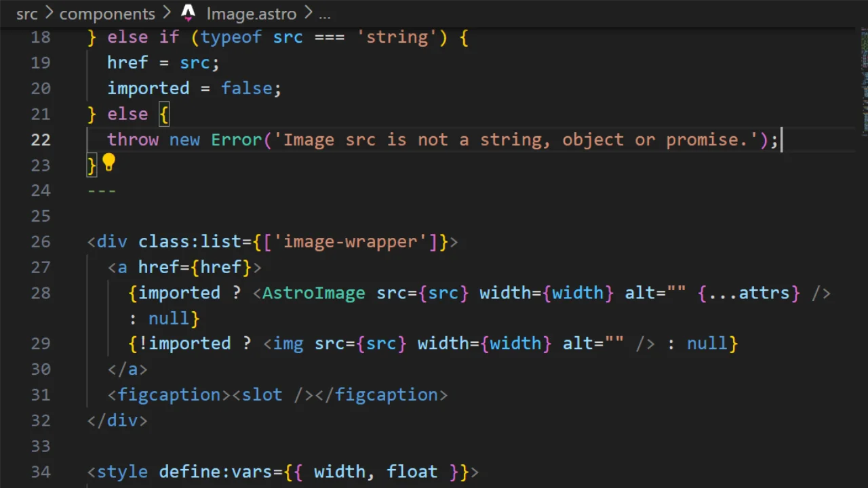Image resolution: width=868 pixels, height=488 pixels.
Task: Place cursor on the "slot" tag
Action: (x=262, y=395)
